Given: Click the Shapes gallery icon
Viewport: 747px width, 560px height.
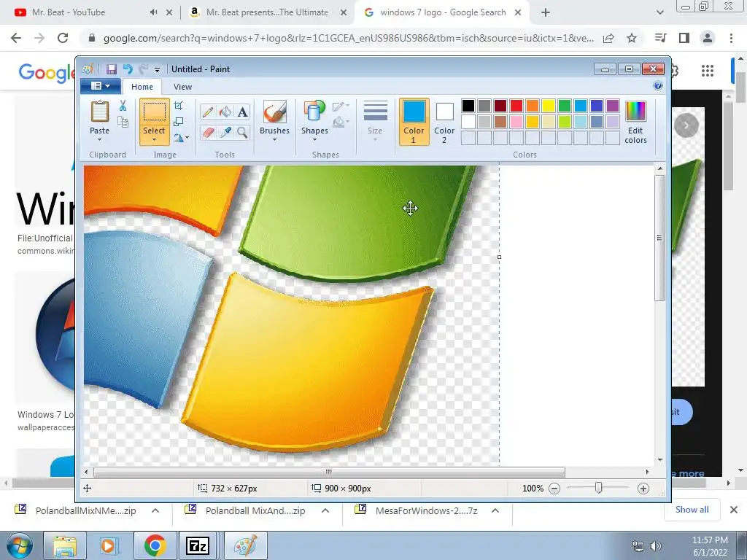Looking at the screenshot, I should coord(314,112).
